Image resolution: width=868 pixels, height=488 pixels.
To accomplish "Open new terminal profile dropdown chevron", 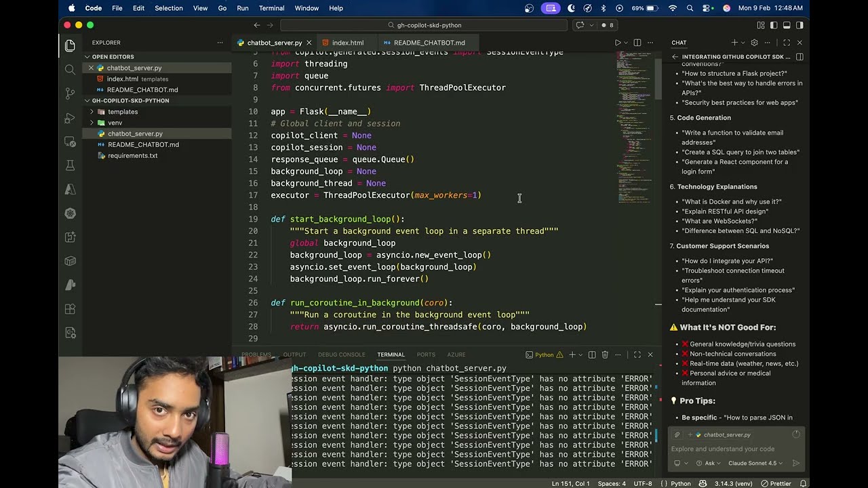I will pyautogui.click(x=581, y=354).
